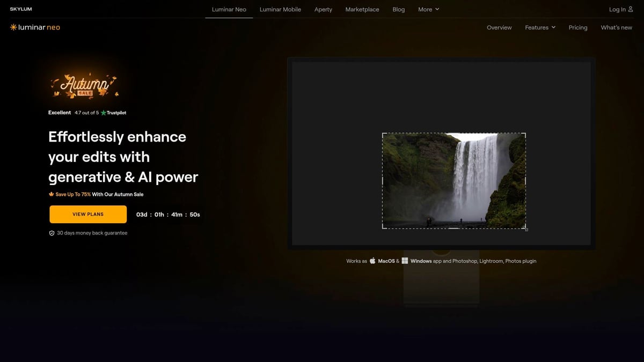
Task: Open the What's new page
Action: (x=616, y=27)
